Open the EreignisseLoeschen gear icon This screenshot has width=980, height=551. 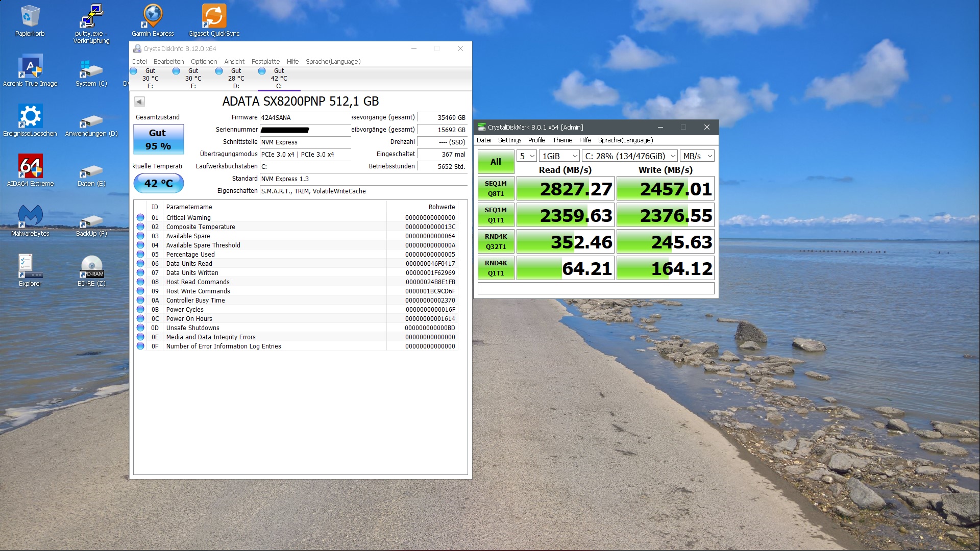pos(30,120)
